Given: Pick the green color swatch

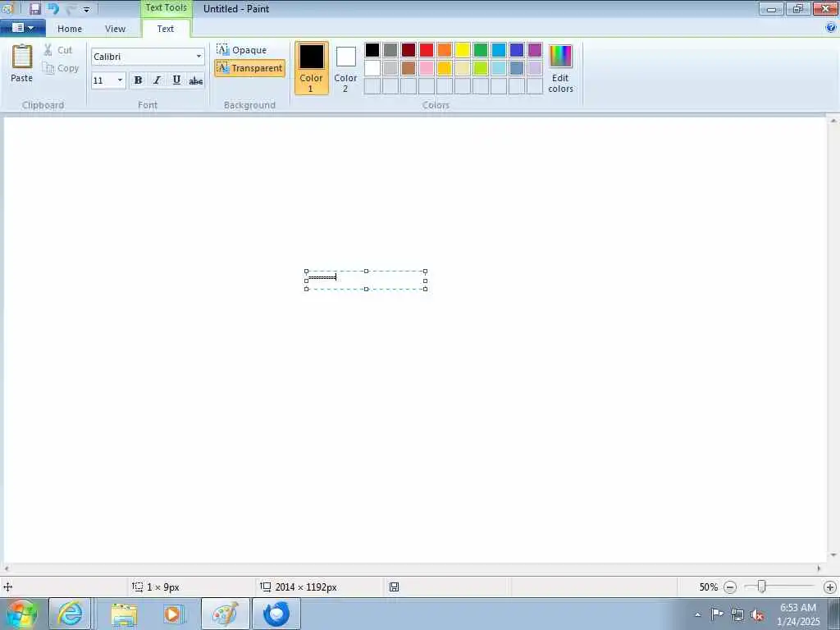Looking at the screenshot, I should pyautogui.click(x=481, y=50).
